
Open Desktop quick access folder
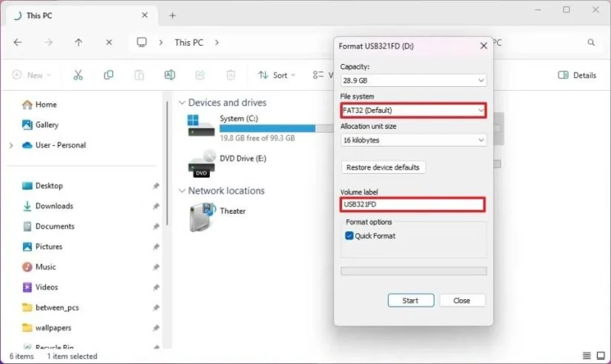coord(43,185)
